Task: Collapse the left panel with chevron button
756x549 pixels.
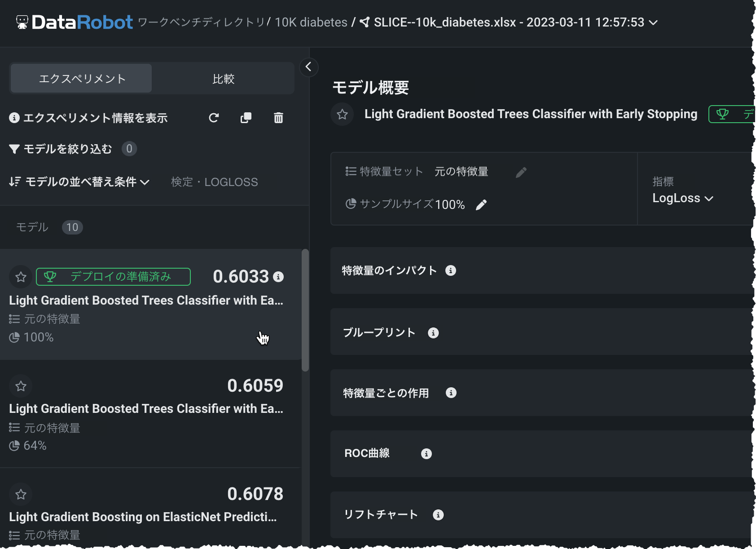Action: (308, 67)
